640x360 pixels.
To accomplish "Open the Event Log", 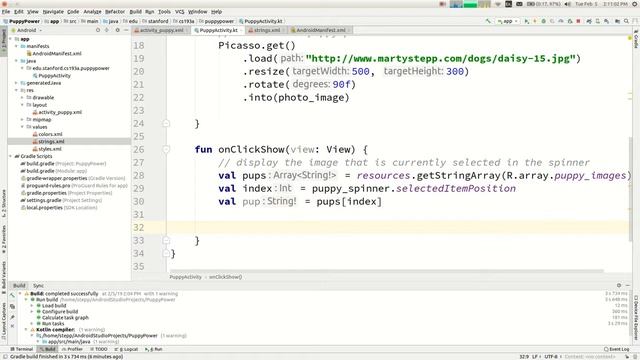I will [x=617, y=349].
